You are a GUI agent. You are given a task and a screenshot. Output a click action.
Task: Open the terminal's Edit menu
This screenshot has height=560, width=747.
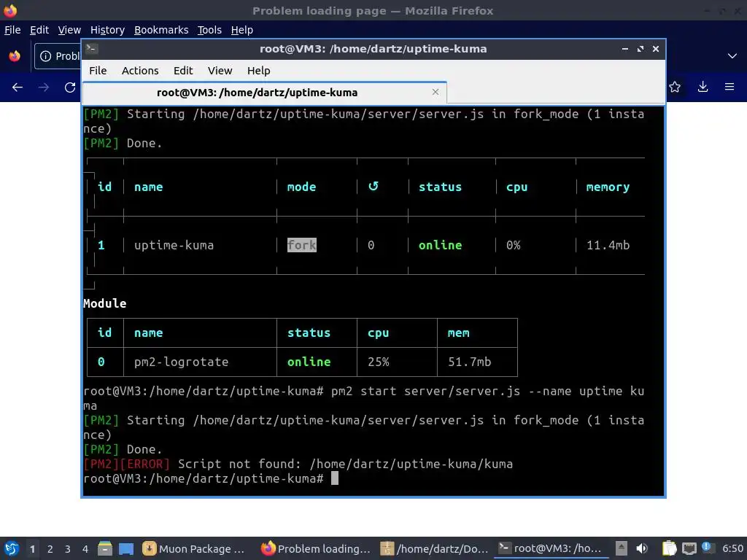(x=183, y=71)
